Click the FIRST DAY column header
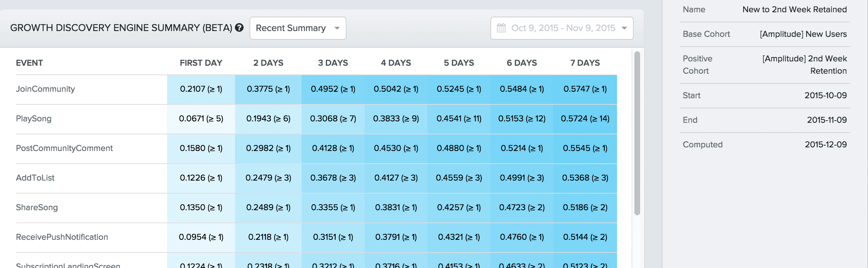The height and width of the screenshot is (268, 868). [x=201, y=63]
